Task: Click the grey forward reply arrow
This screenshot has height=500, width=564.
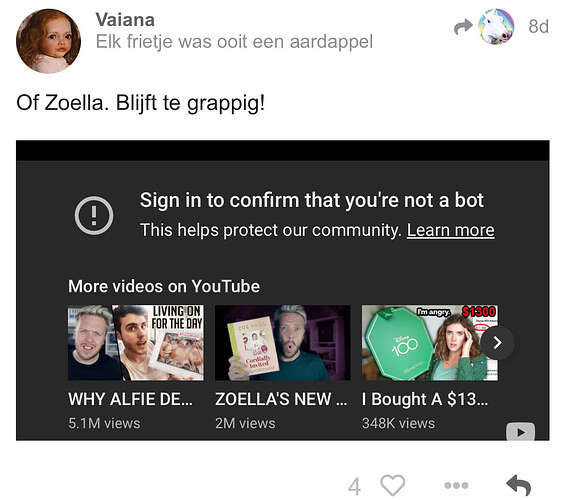Action: click(x=463, y=27)
